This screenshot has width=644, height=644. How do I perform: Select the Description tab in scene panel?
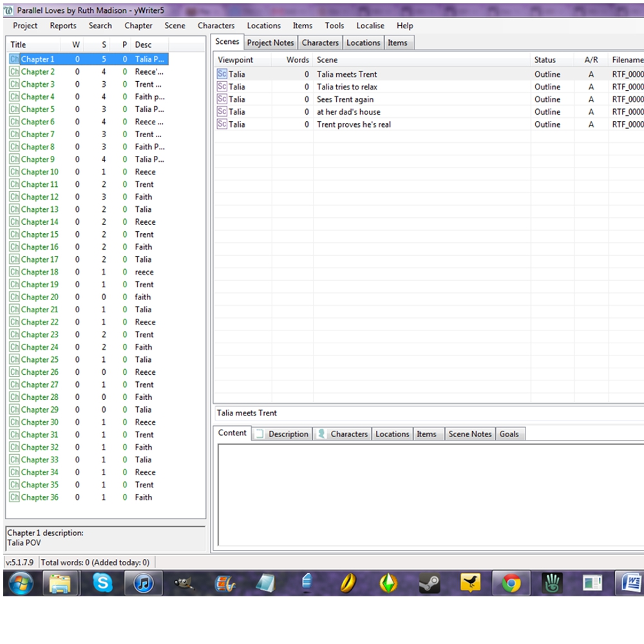tap(288, 434)
